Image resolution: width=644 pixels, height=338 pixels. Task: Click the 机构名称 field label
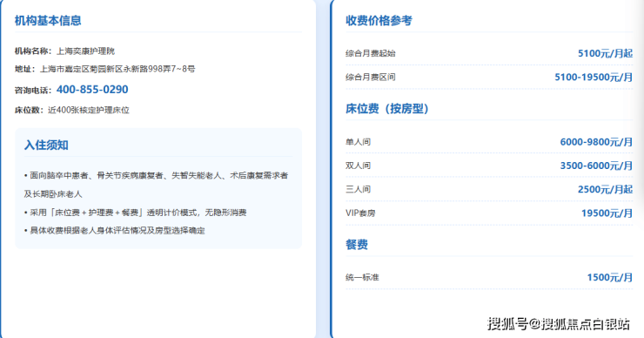[x=33, y=51]
